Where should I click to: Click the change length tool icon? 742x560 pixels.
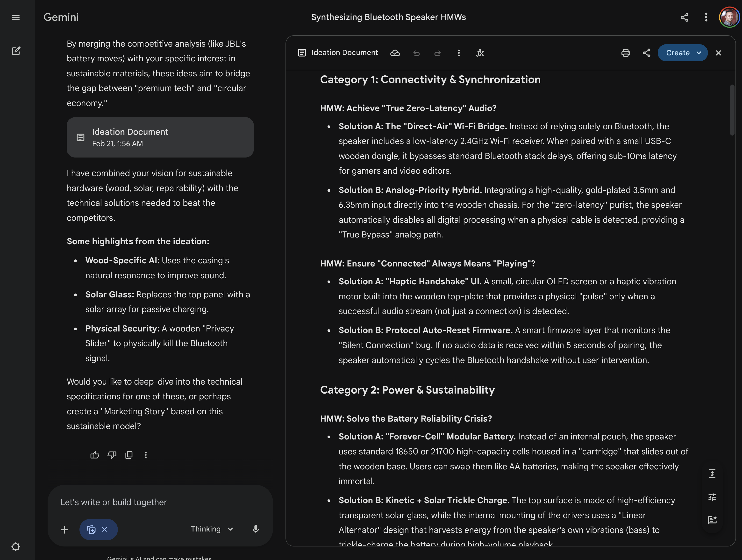pos(712,474)
